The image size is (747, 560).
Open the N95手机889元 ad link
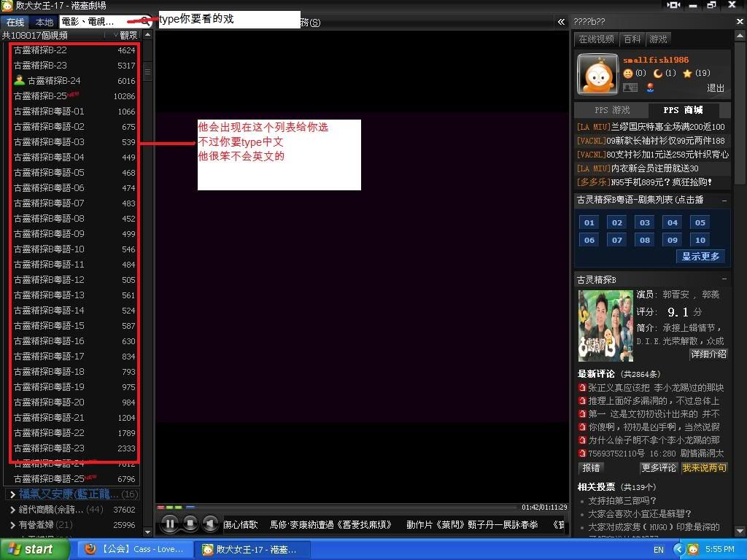645,182
